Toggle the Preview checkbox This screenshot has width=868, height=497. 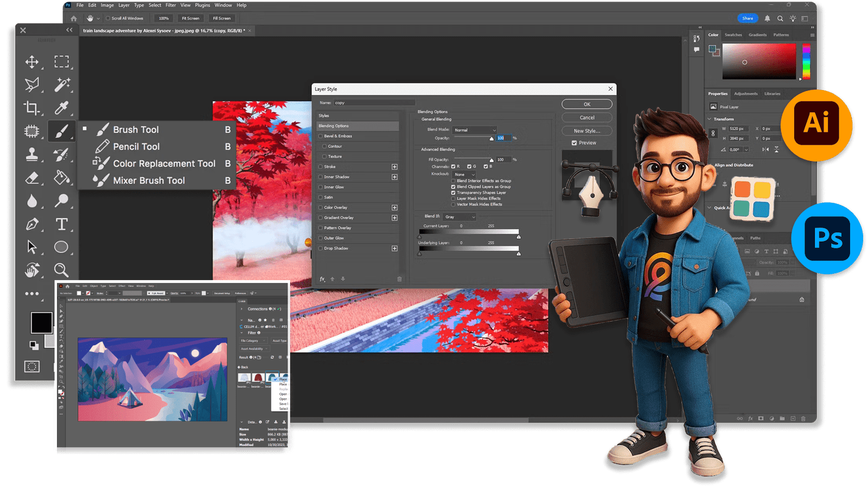[x=574, y=143]
